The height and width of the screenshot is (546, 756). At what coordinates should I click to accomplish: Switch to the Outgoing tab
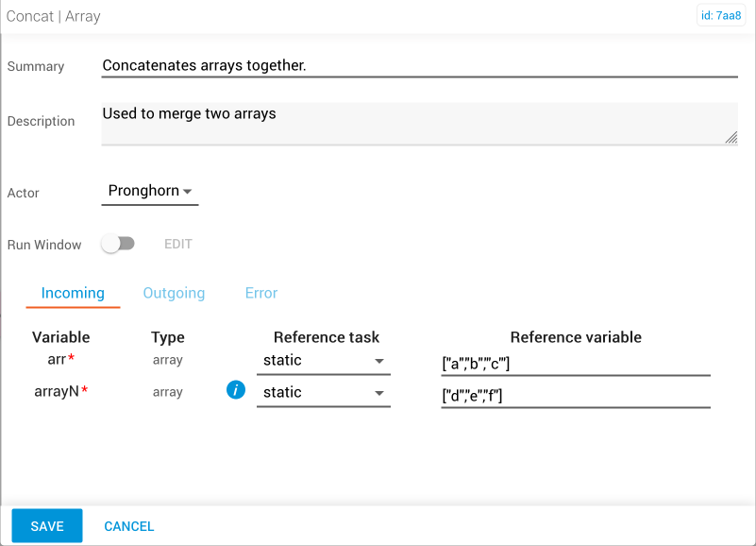[x=174, y=293]
